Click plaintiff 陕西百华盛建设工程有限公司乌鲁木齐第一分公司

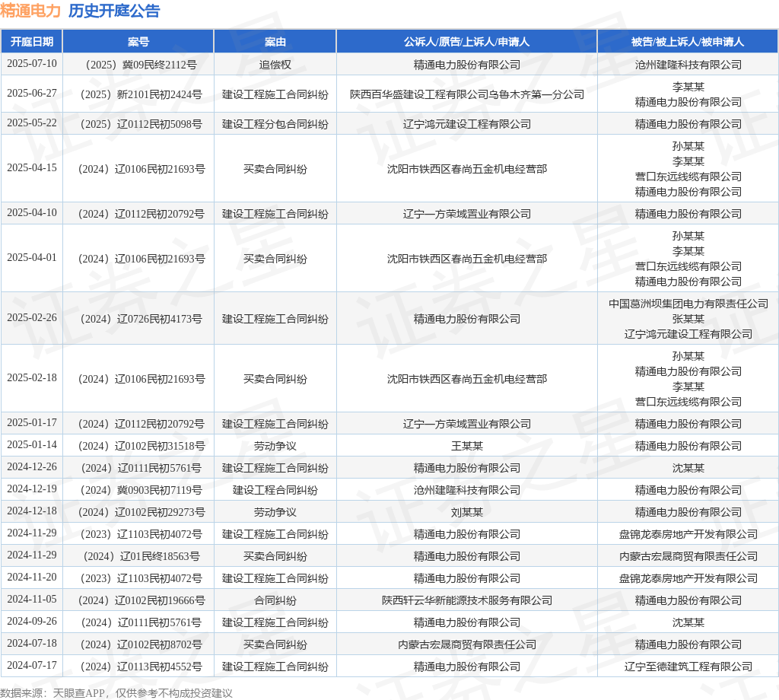467,94
